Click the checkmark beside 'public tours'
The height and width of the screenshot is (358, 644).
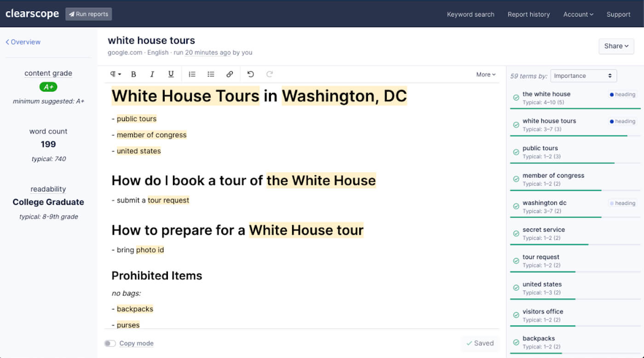[x=516, y=152]
